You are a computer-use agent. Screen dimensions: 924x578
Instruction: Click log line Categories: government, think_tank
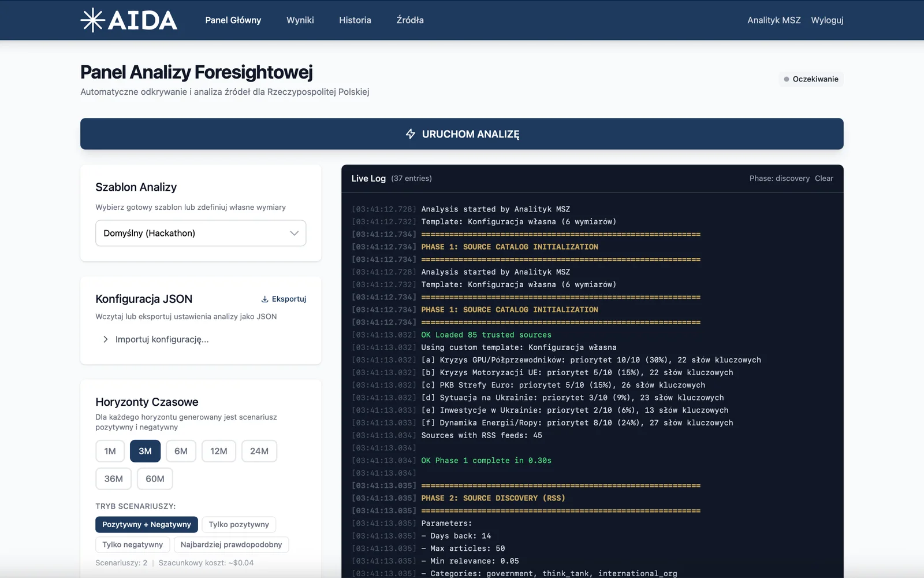click(x=549, y=574)
